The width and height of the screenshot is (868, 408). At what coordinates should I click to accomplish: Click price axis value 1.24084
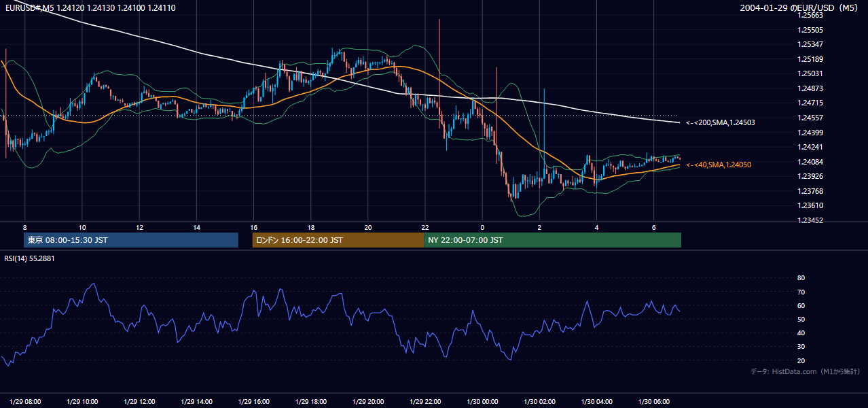pos(811,161)
